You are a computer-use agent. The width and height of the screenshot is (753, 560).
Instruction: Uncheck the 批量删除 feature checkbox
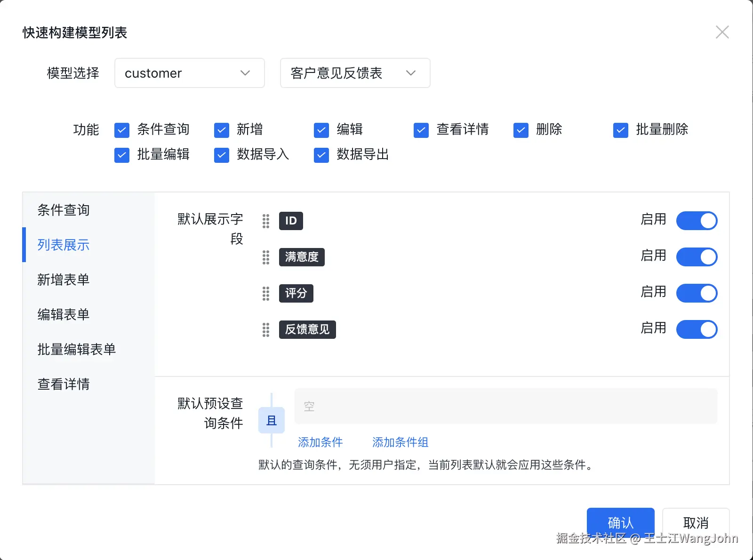(620, 130)
